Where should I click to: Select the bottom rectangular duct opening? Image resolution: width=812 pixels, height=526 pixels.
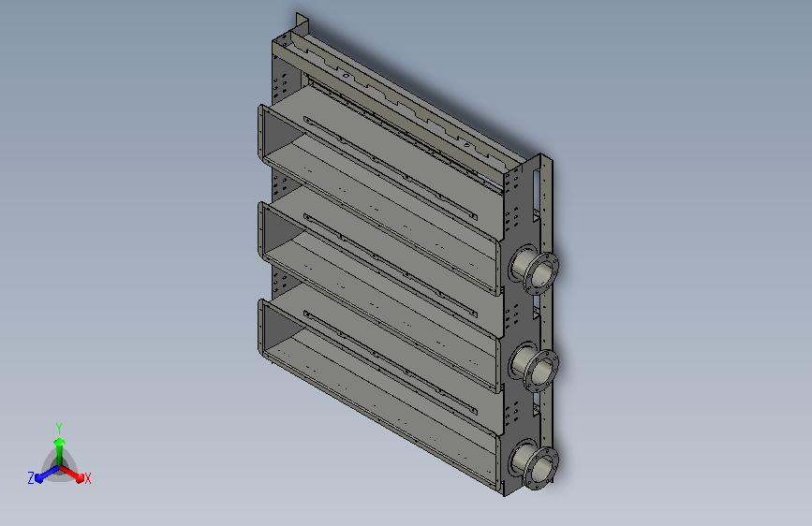[379, 395]
